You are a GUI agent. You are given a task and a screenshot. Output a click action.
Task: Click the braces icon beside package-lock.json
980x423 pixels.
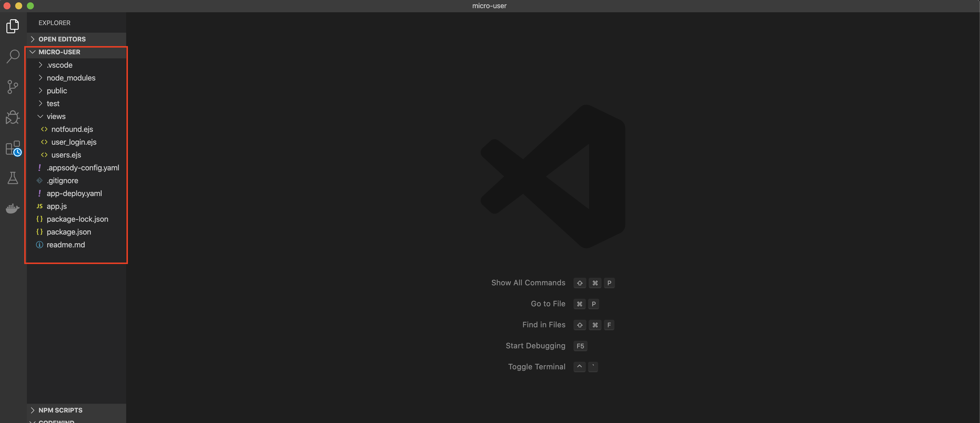coord(39,219)
